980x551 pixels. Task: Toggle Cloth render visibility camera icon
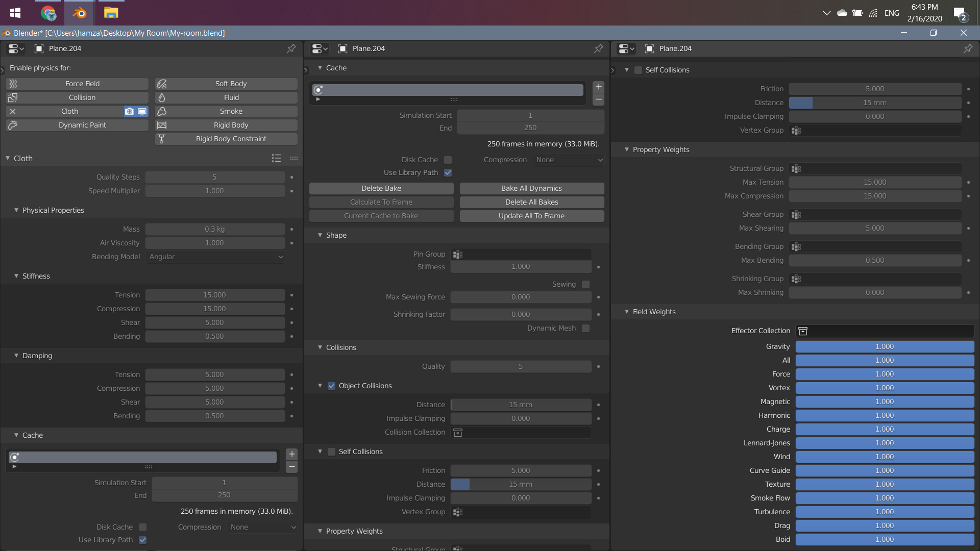pos(130,111)
